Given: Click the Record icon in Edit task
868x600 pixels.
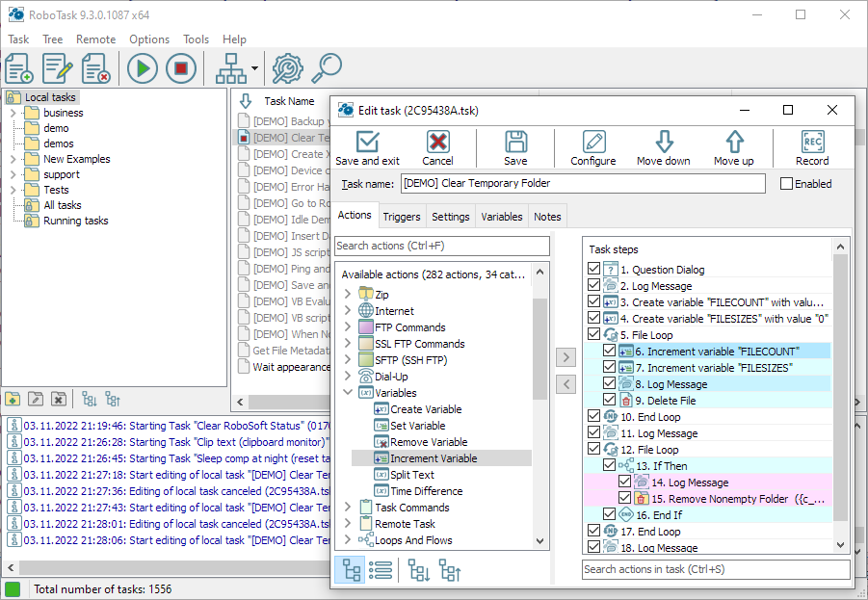Looking at the screenshot, I should tap(812, 142).
